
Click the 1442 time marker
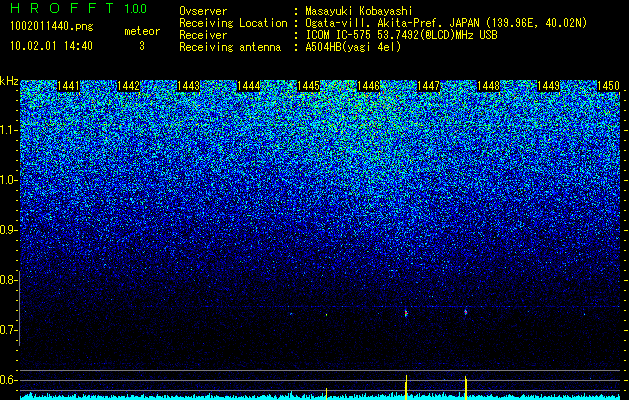128,86
